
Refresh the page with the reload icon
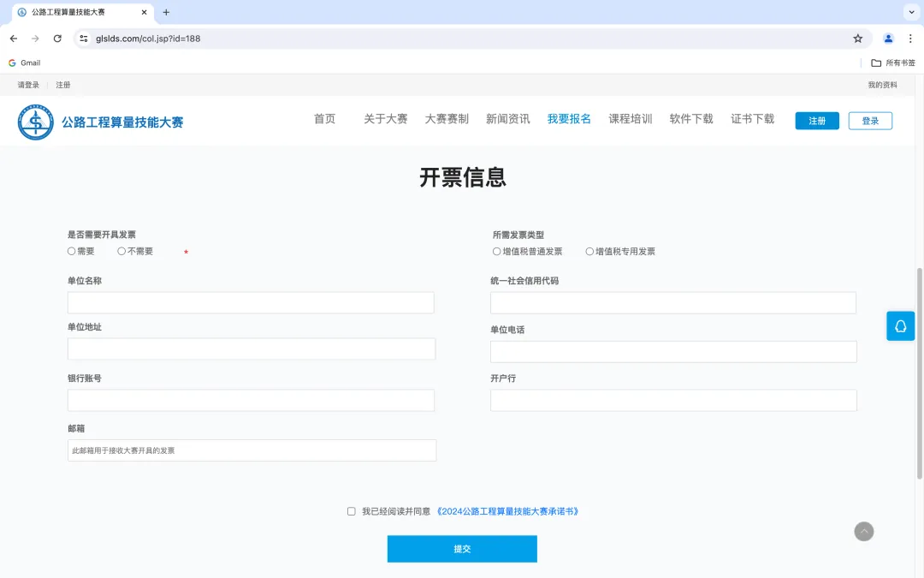pyautogui.click(x=57, y=38)
